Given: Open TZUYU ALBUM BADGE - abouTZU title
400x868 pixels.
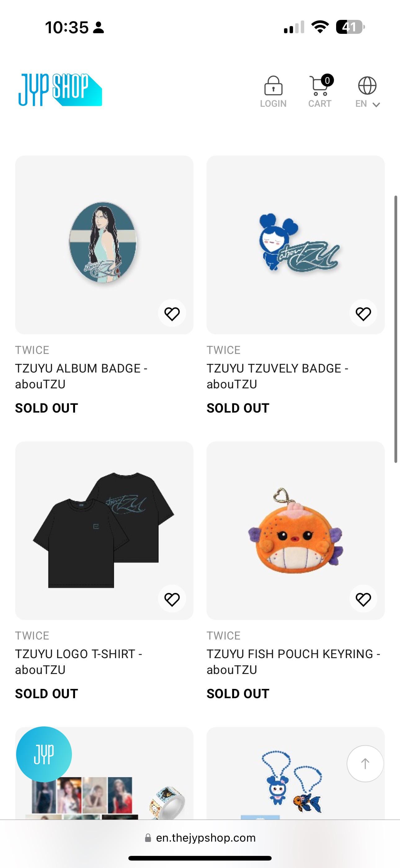Looking at the screenshot, I should (81, 376).
